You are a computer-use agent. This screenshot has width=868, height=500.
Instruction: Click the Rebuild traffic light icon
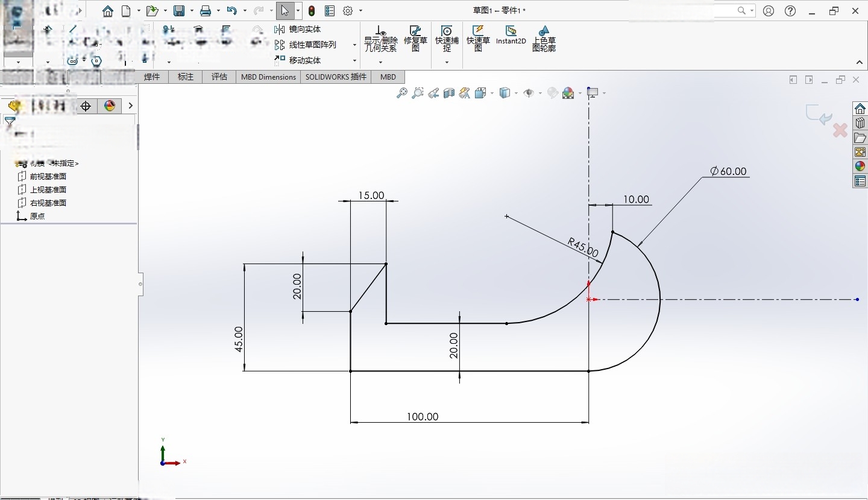point(312,11)
